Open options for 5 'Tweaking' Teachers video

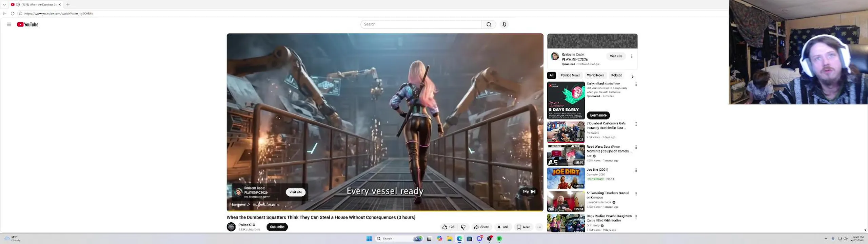pyautogui.click(x=636, y=194)
